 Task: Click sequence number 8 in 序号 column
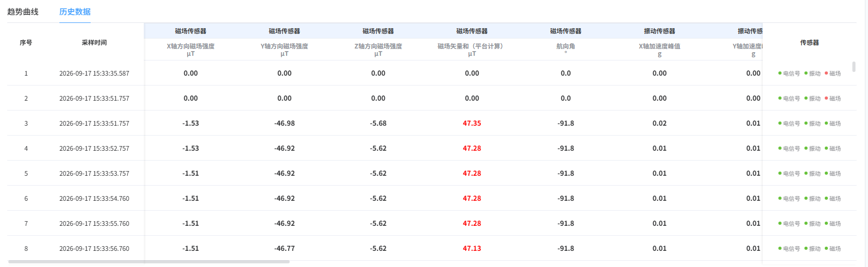(x=26, y=249)
